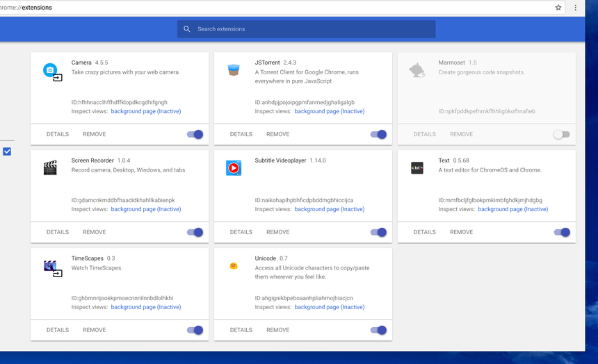Viewport: 598px width, 364px height.
Task: Open Details for the Text extension
Action: [424, 232]
